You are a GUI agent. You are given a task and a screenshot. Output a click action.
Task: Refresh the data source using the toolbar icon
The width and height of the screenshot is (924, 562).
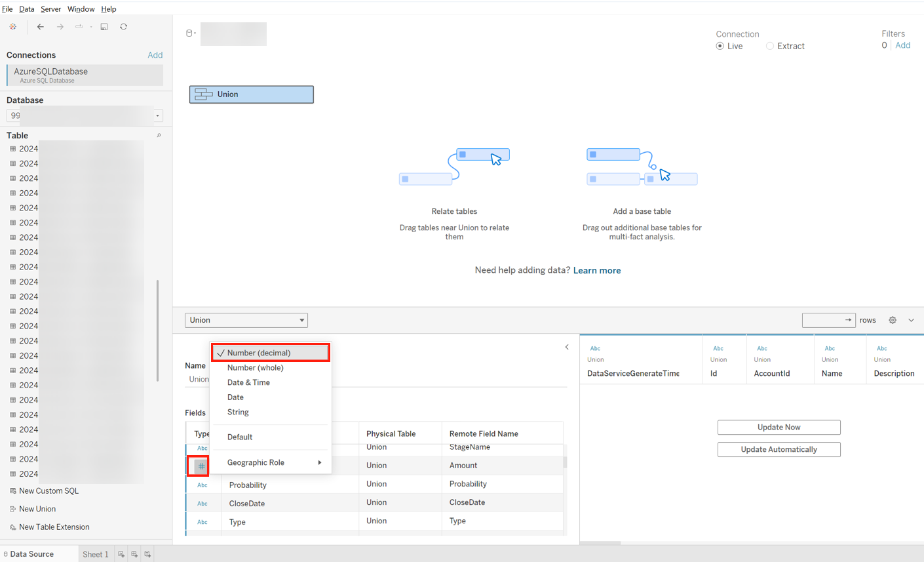(123, 27)
